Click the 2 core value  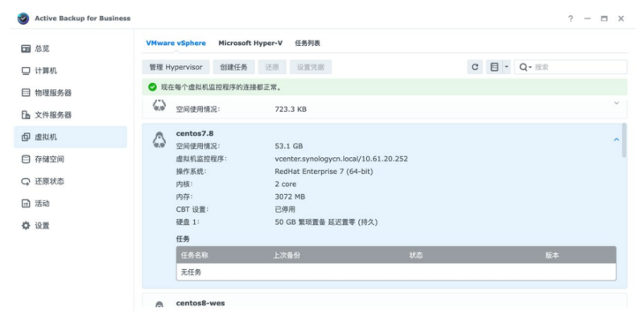tap(286, 184)
